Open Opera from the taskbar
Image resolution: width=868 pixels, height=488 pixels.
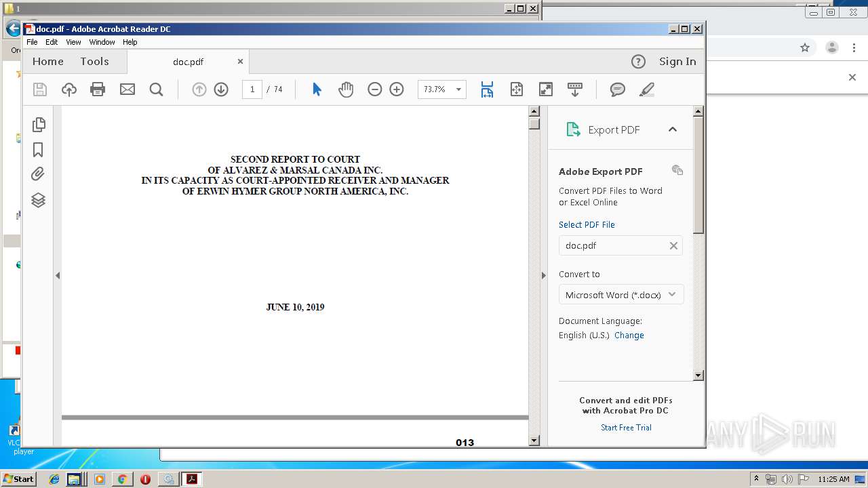[x=145, y=479]
